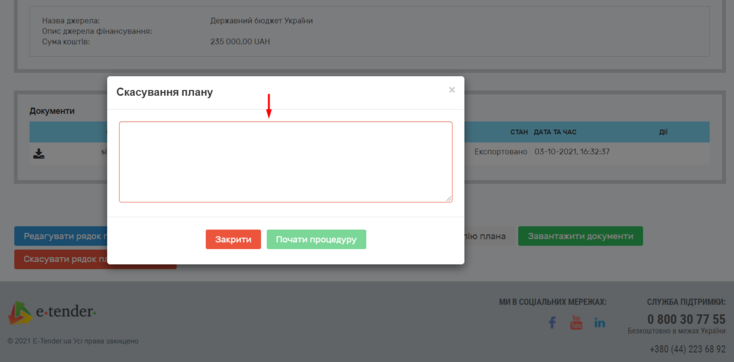Click the red Закрити button
The height and width of the screenshot is (362, 734).
click(x=233, y=239)
